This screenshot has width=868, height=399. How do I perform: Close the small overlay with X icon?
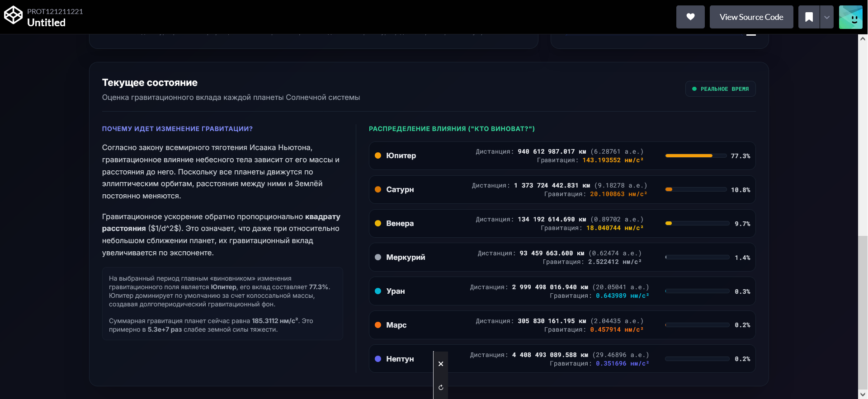coord(441,364)
